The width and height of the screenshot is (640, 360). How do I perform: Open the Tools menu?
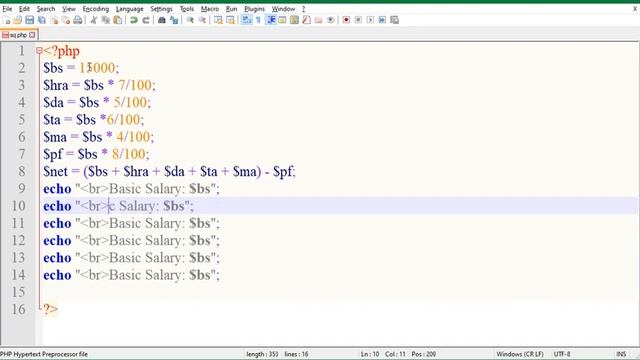click(187, 9)
